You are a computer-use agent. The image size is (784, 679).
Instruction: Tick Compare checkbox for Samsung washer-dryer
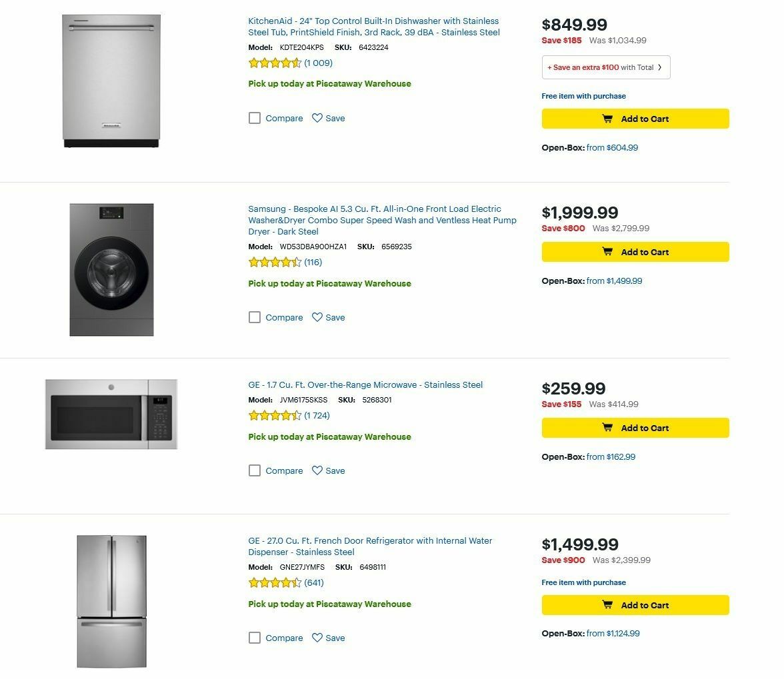(255, 317)
